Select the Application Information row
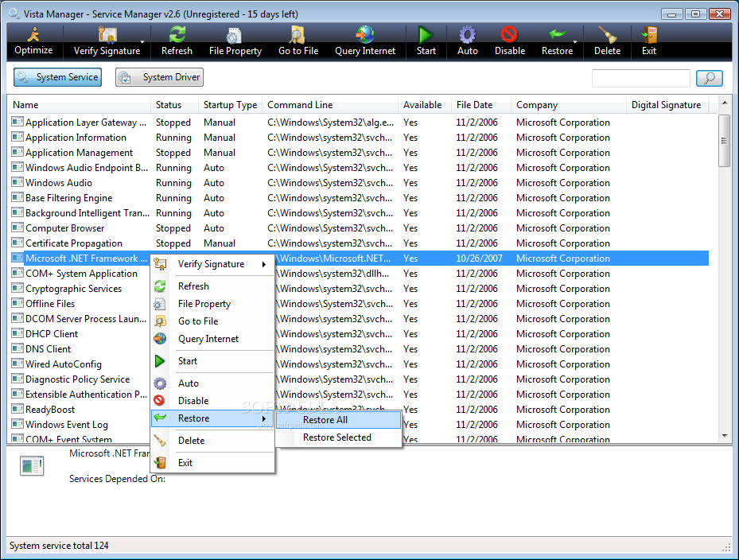739x560 pixels. pyautogui.click(x=358, y=138)
